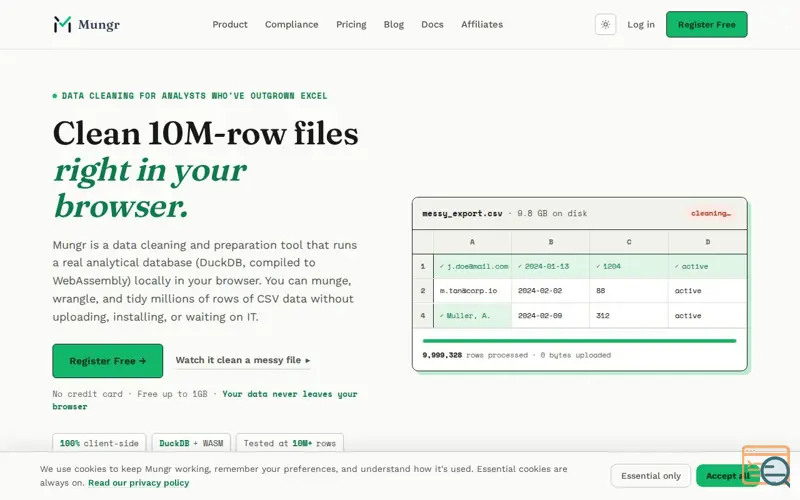This screenshot has width=800, height=500.
Task: Select column header D
Action: point(708,242)
